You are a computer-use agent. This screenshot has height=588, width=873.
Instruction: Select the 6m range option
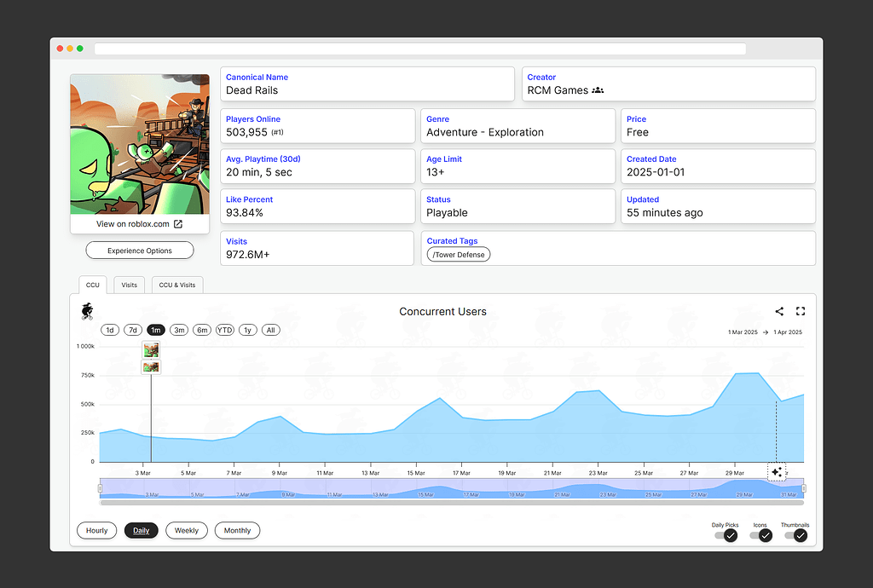202,329
